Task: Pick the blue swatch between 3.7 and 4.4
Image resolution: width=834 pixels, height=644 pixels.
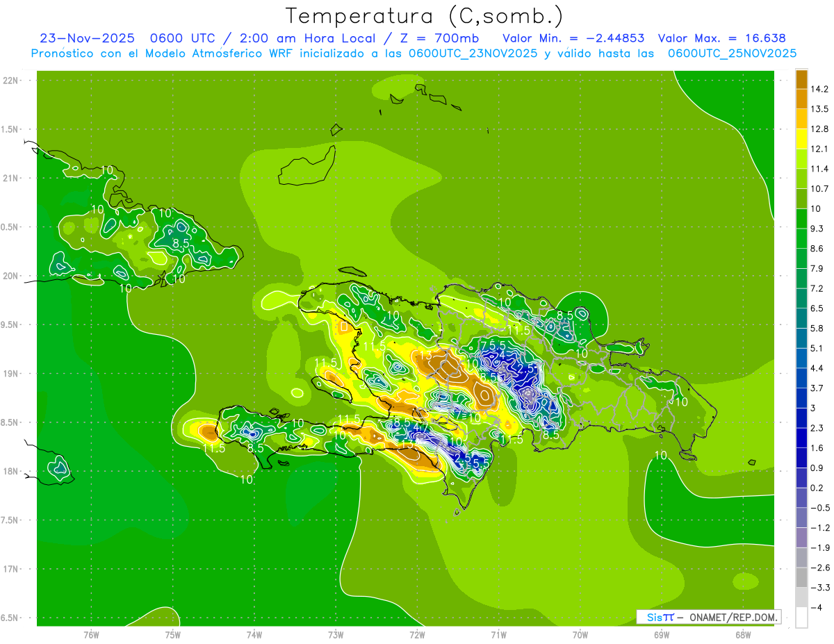Action: click(801, 378)
